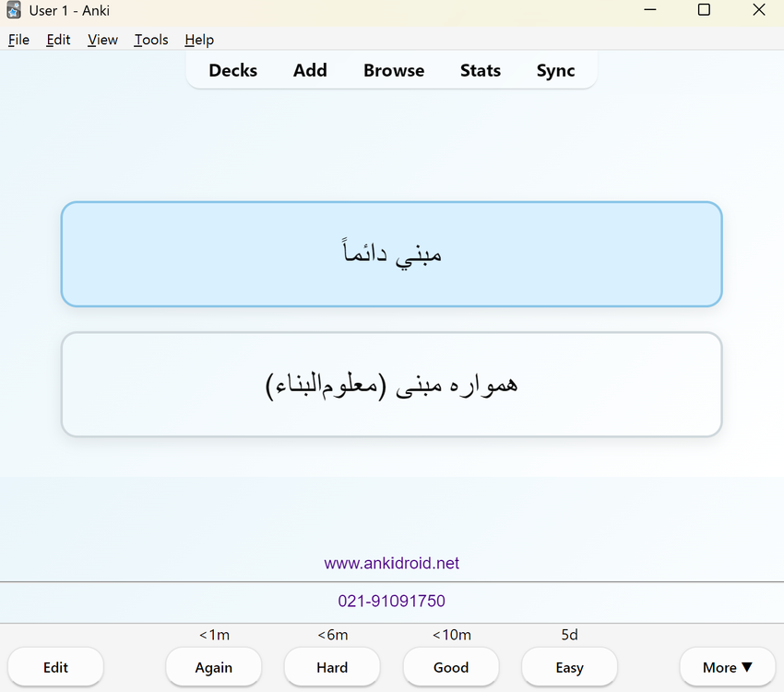Go to Decks screen
The height and width of the screenshot is (692, 784).
(233, 70)
